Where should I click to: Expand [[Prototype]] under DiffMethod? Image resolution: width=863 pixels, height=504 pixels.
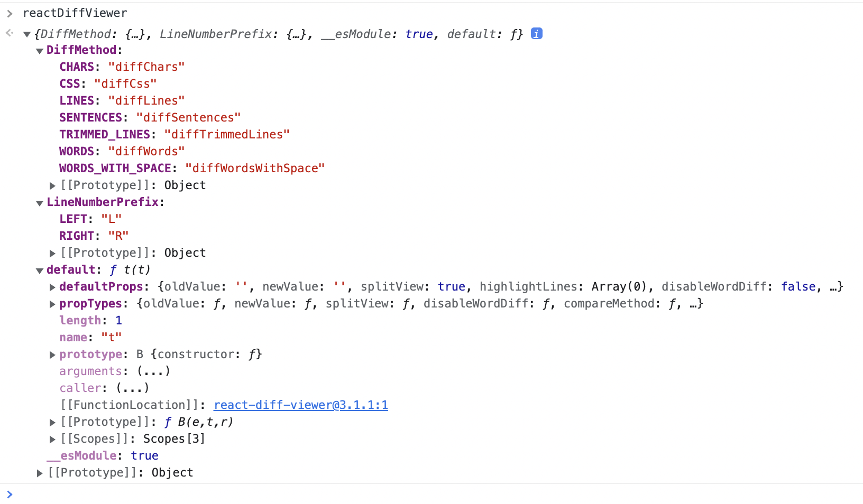click(x=52, y=185)
